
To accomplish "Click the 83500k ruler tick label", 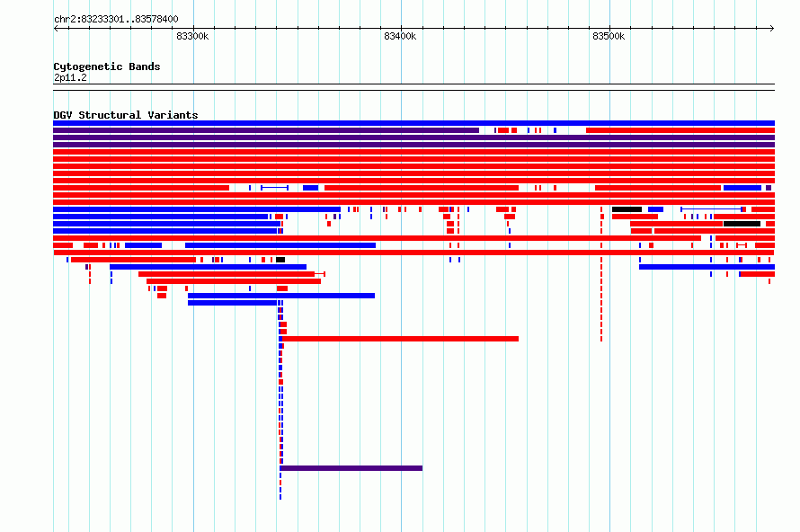I will tap(609, 36).
